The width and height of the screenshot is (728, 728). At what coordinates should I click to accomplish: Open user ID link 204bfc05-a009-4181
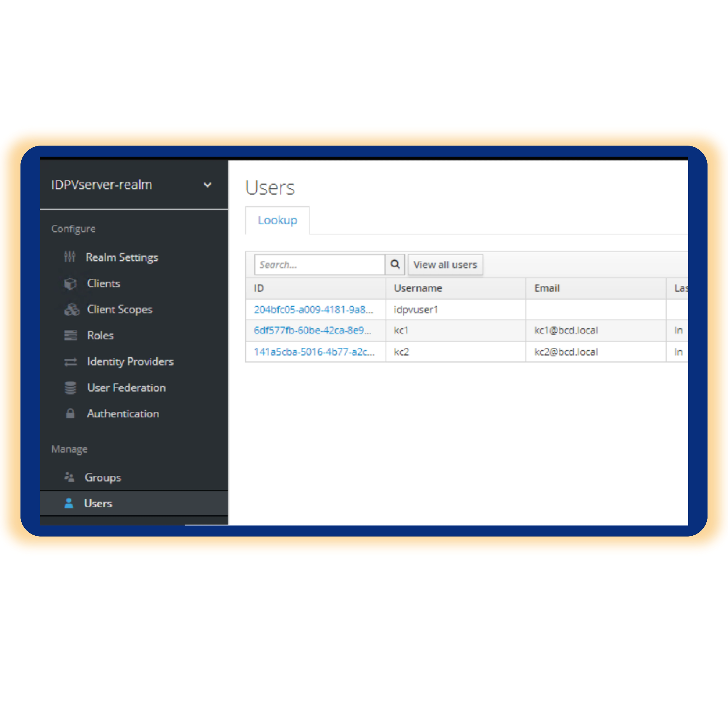pos(313,310)
